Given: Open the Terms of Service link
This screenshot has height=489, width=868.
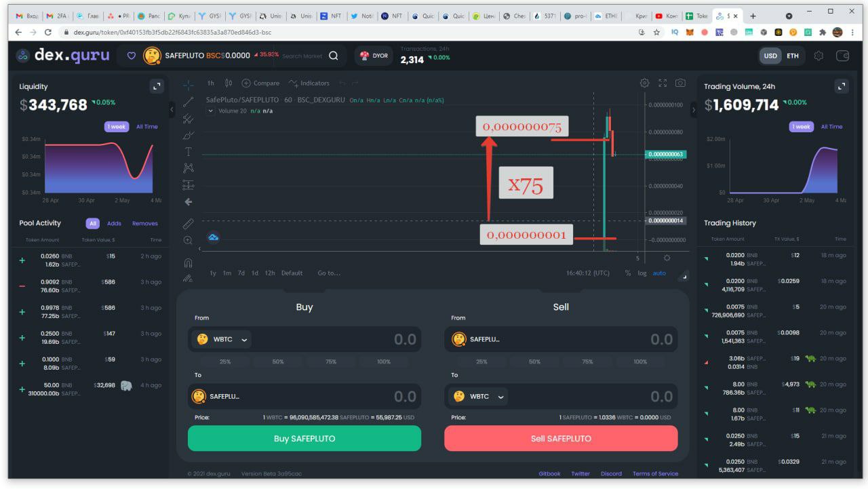Looking at the screenshot, I should coord(655,473).
